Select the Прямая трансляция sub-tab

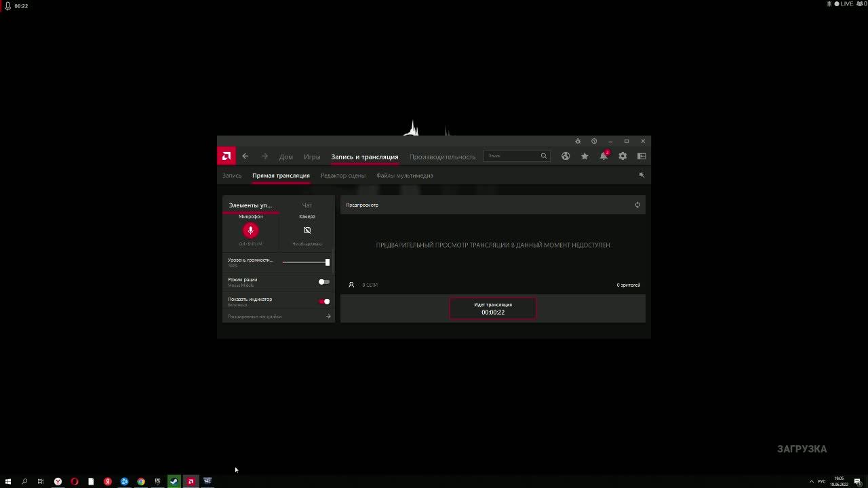point(281,176)
